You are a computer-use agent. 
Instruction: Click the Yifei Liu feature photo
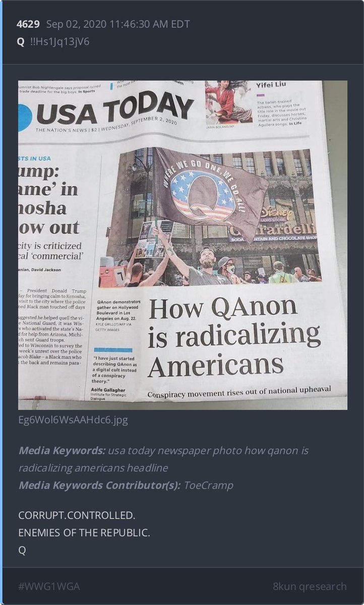pos(228,102)
